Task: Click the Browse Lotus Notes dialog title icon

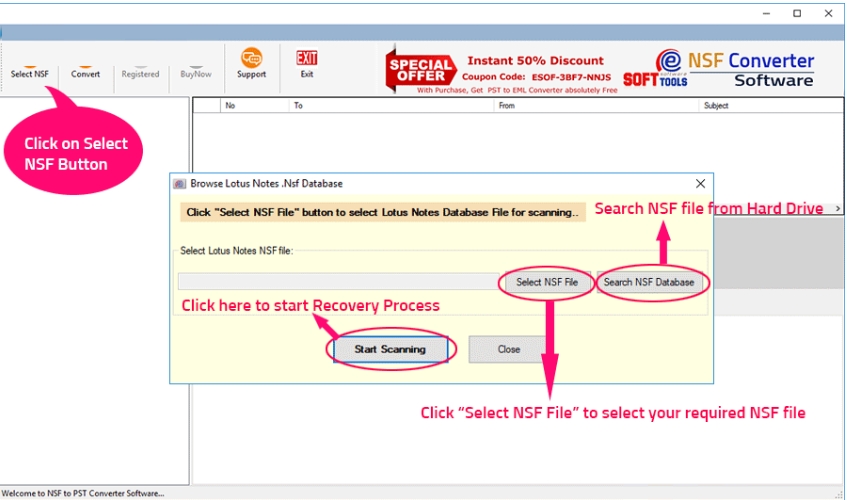Action: pos(179,184)
